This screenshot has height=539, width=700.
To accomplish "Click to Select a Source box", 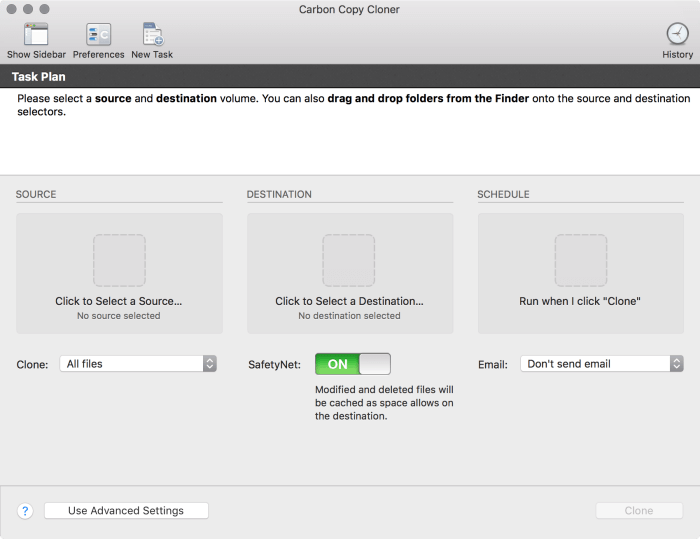I will 119,273.
